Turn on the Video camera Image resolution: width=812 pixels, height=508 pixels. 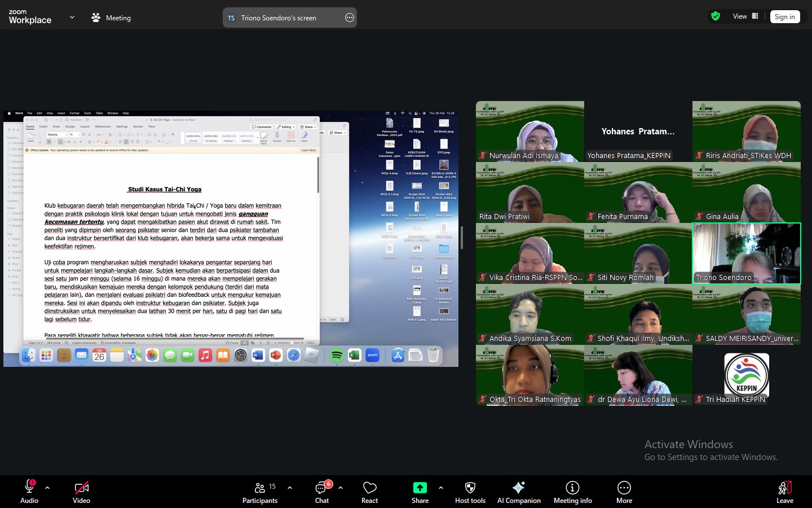coord(81,491)
